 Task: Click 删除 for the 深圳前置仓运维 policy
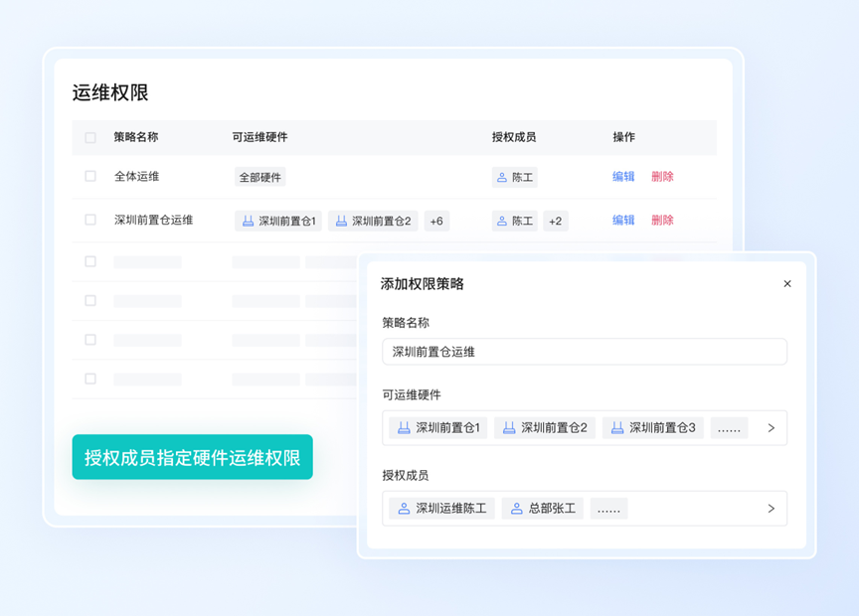(662, 221)
